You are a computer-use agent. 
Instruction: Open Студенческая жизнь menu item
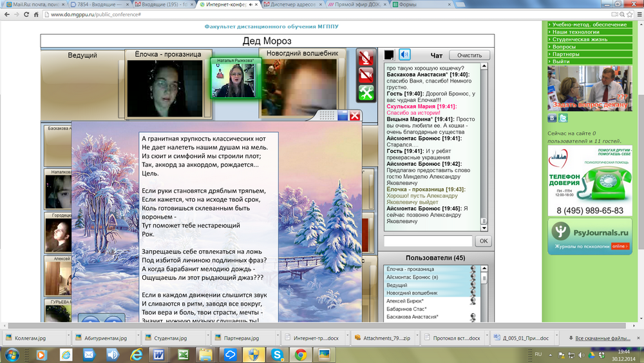[x=589, y=39]
